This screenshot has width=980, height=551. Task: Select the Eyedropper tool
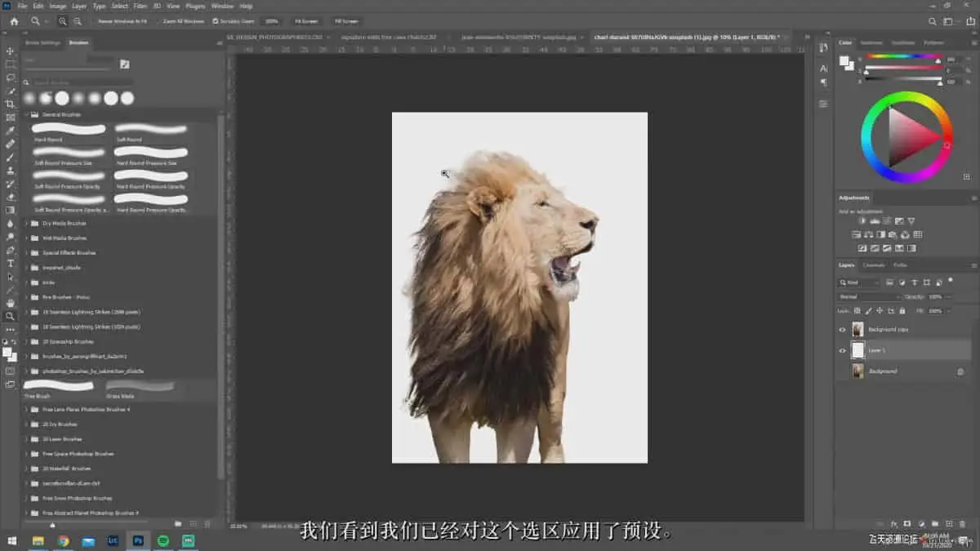(11, 130)
